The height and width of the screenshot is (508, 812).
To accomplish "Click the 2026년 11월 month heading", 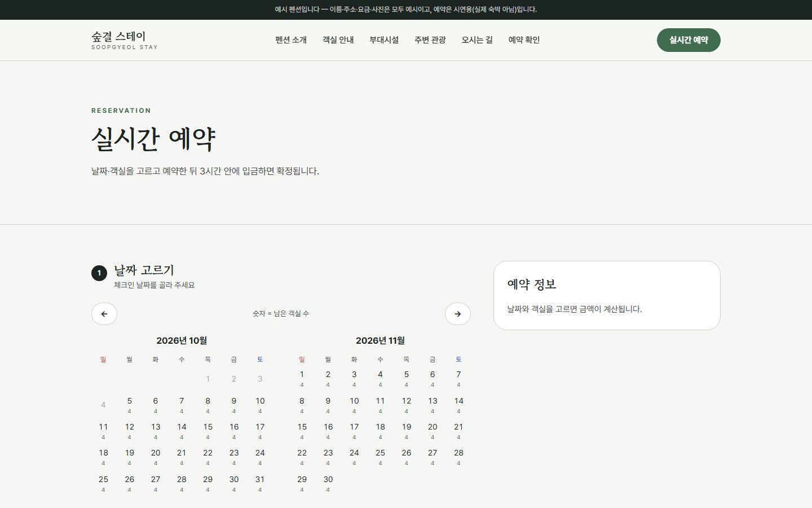I will (380, 340).
